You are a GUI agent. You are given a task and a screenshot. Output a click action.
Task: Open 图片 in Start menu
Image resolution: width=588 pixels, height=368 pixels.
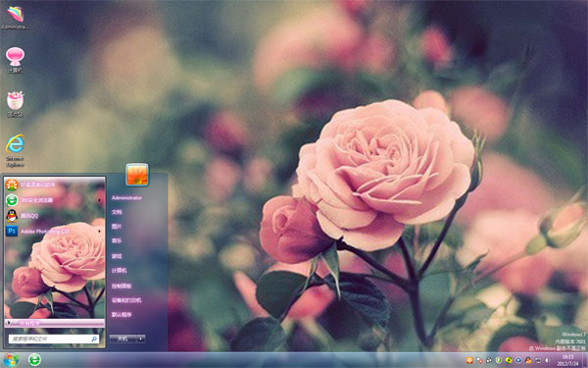tap(117, 227)
